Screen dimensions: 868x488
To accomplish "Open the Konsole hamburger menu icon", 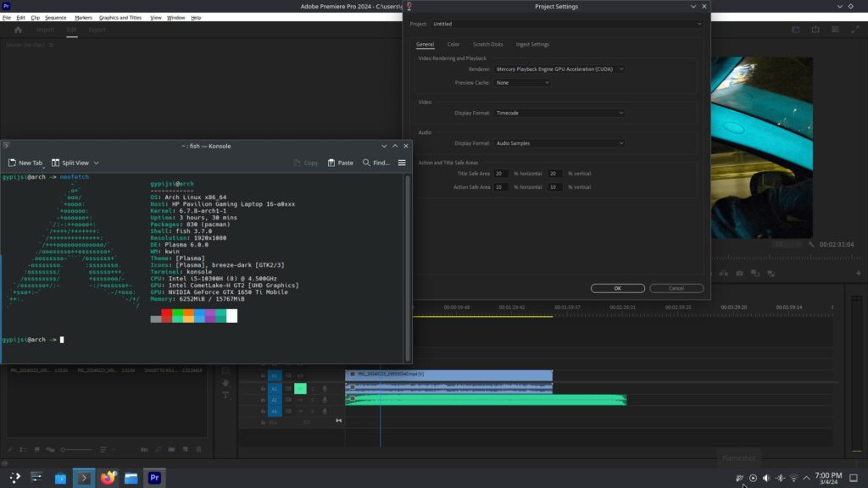I will [402, 163].
